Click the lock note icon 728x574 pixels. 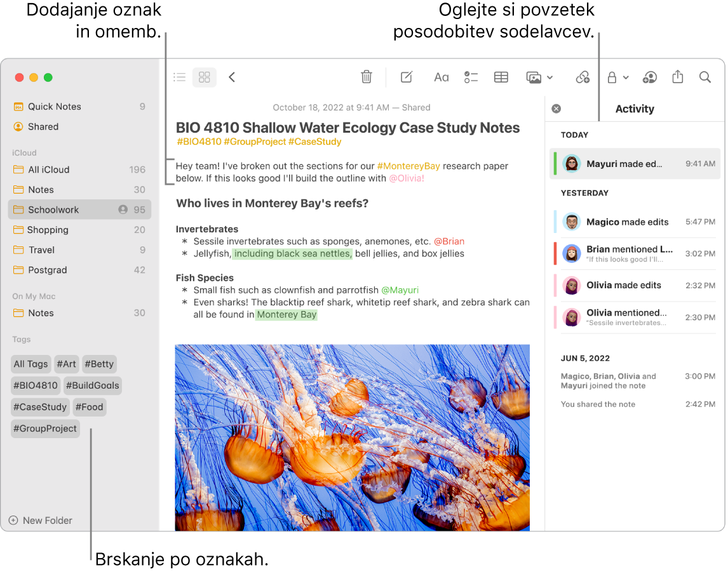coord(612,77)
